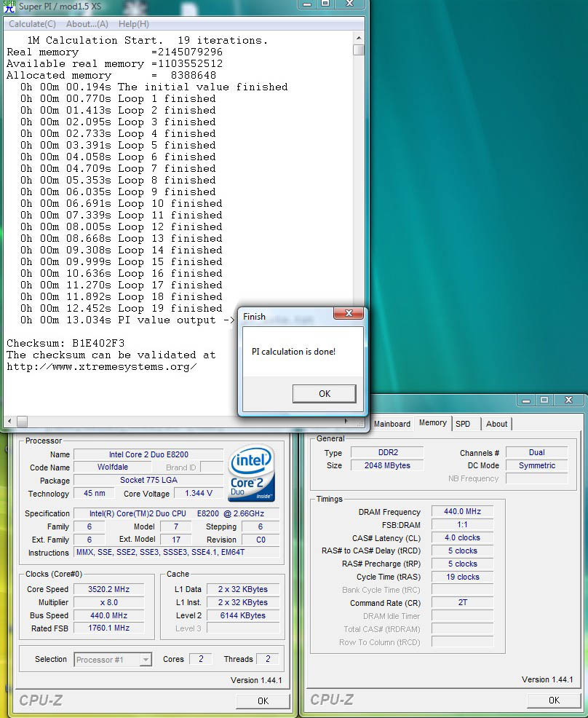Click the DC Mode value Symmetric
The height and width of the screenshot is (718, 588).
tap(536, 465)
